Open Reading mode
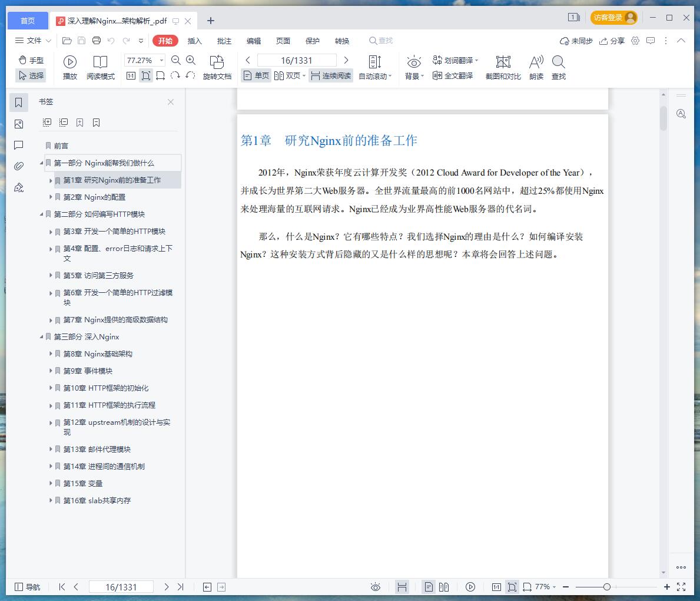The height and width of the screenshot is (601, 700). tap(101, 68)
